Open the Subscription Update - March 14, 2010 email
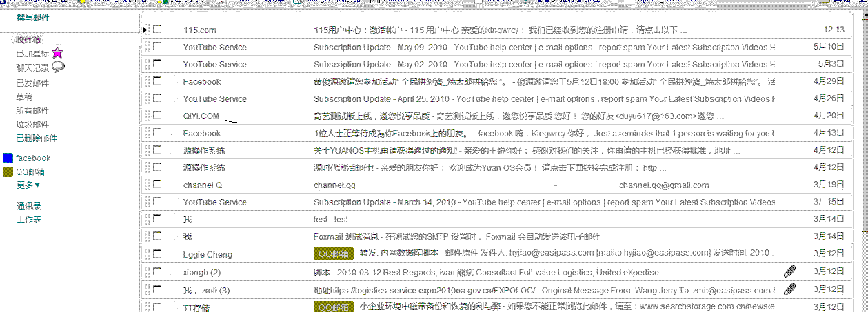The width and height of the screenshot is (868, 312). coord(544,202)
